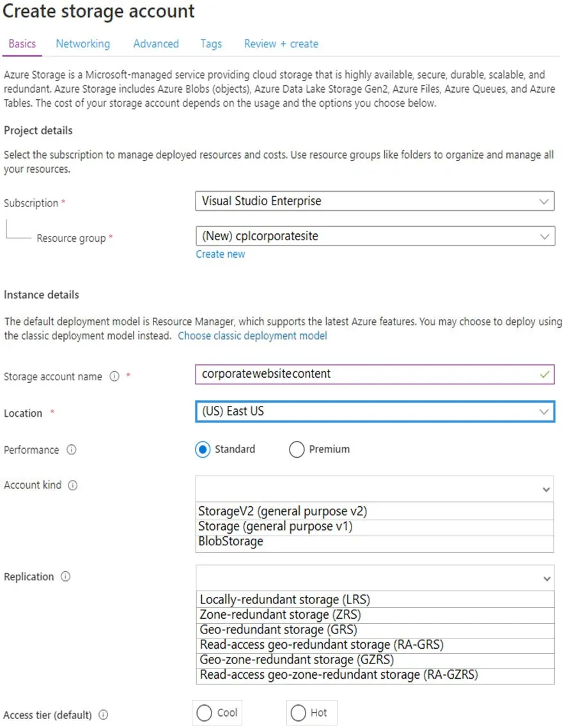This screenshot has width=567, height=728.
Task: Open the Location dropdown
Action: [x=375, y=412]
